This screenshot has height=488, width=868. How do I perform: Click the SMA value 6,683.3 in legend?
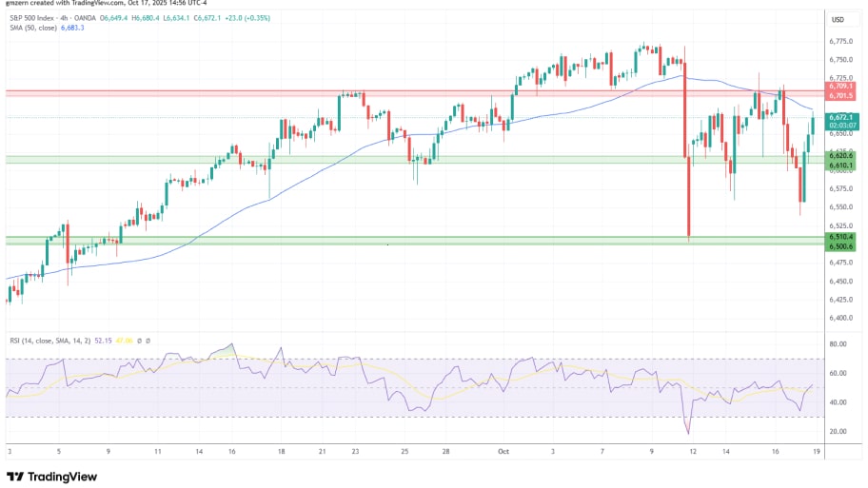click(x=72, y=29)
